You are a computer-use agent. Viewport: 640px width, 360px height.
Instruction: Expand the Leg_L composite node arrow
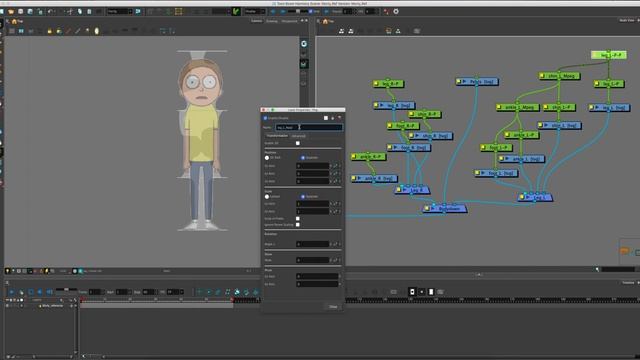[x=527, y=197]
